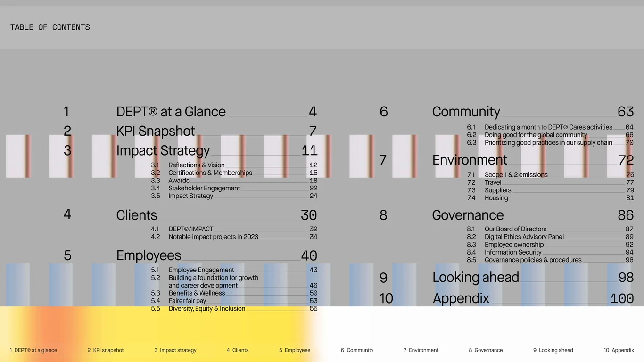The height and width of the screenshot is (362, 644).
Task: Open the 'Community' chapter heading
Action: (466, 112)
